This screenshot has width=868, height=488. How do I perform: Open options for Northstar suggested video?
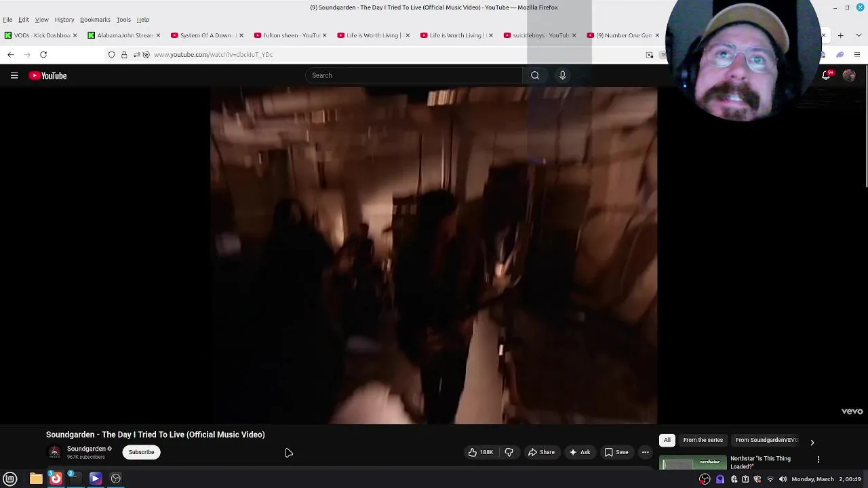pos(818,460)
